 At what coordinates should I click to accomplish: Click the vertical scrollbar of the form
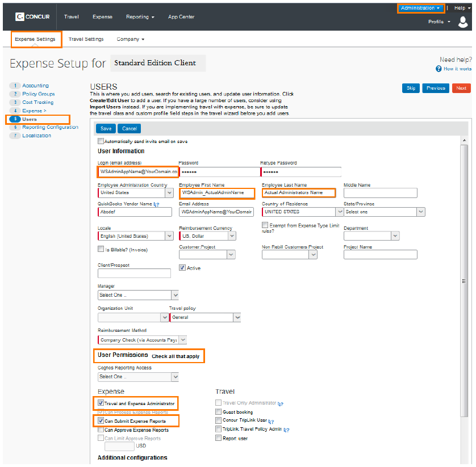[x=464, y=281]
